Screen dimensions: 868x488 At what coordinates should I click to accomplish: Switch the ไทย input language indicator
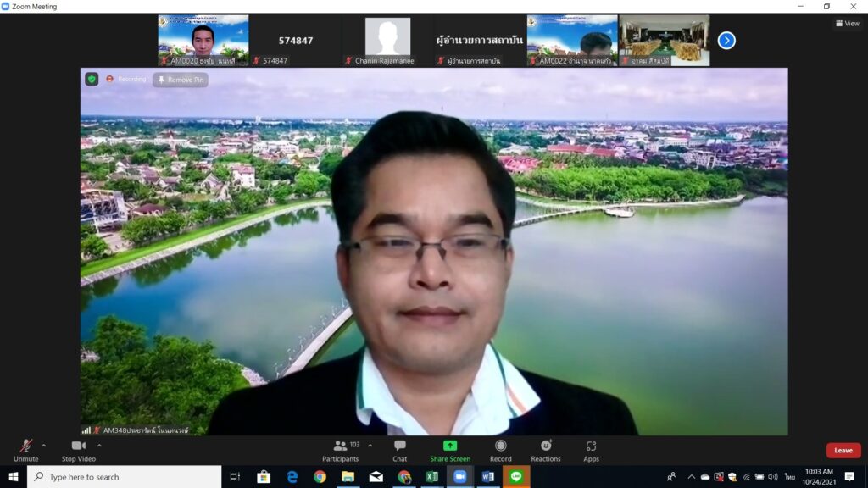pos(789,477)
